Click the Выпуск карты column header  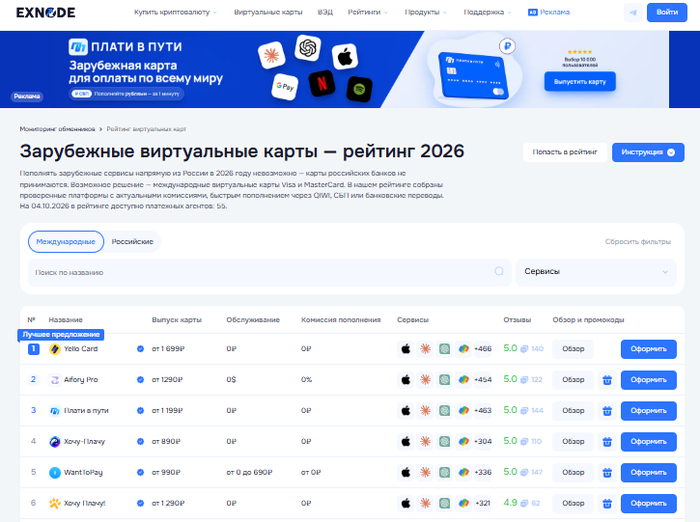coord(177,320)
